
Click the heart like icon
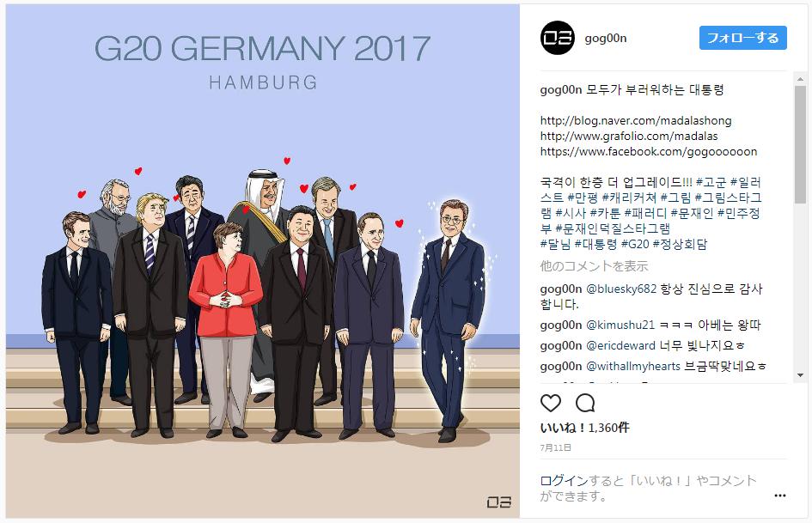(x=551, y=403)
